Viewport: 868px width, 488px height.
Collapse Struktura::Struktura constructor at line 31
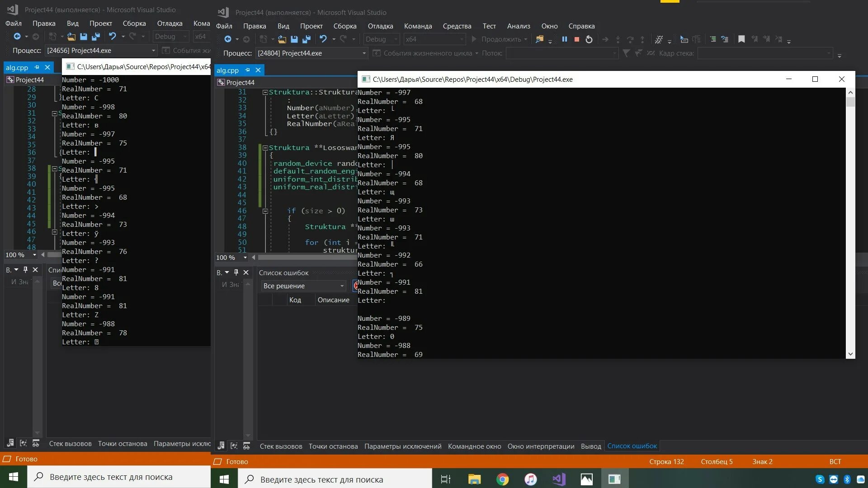(265, 92)
